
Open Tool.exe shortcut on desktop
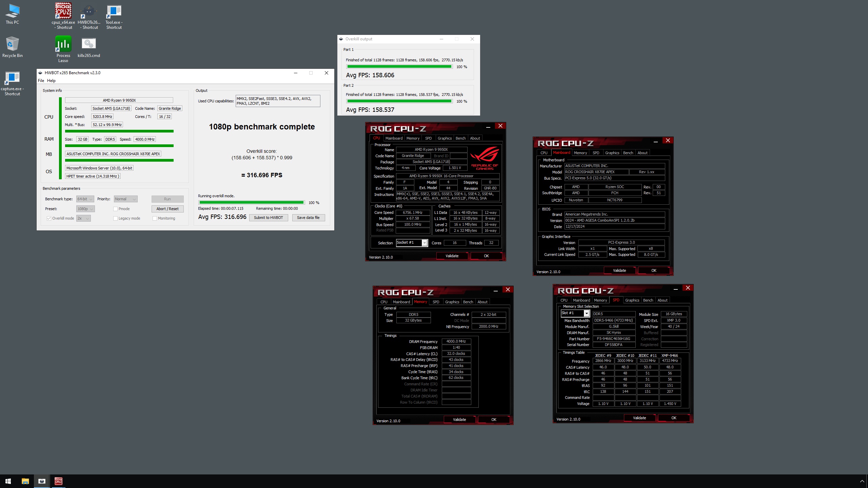(114, 16)
